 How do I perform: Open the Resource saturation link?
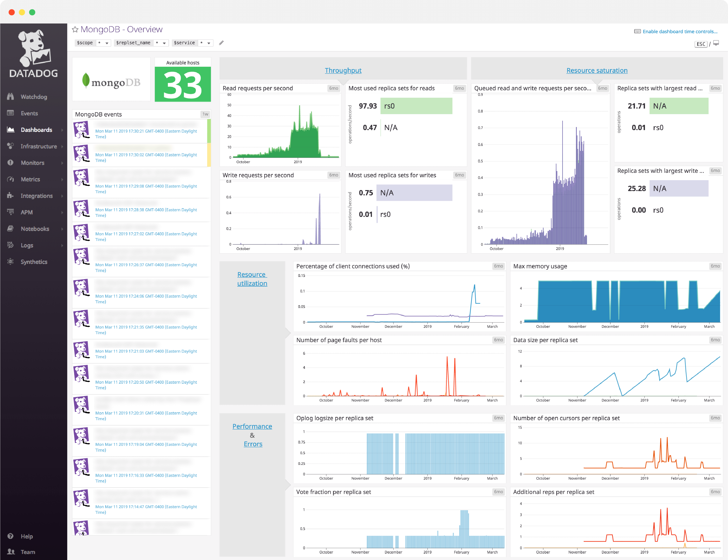pyautogui.click(x=597, y=70)
